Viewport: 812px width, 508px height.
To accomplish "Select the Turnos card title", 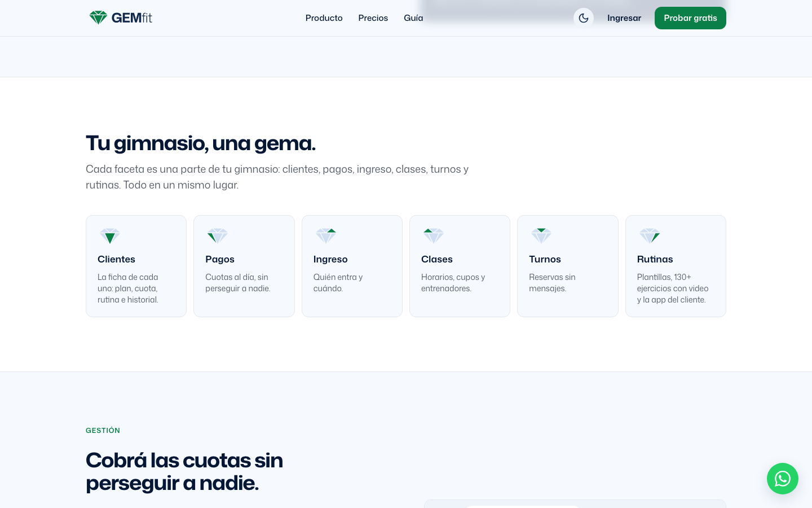I will 545,259.
